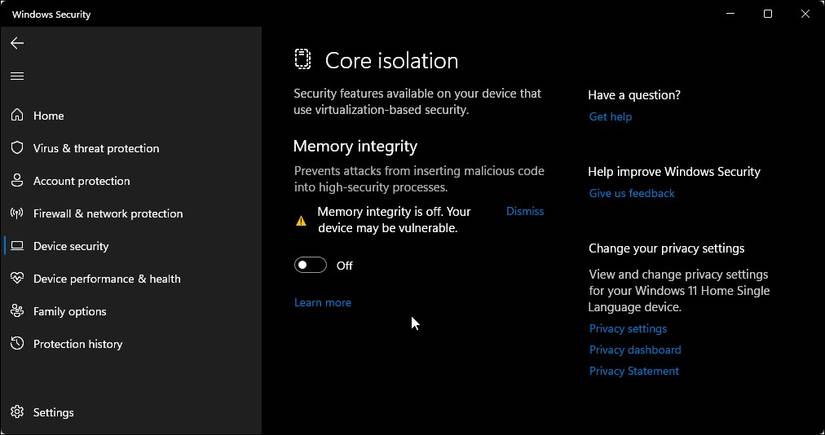This screenshot has width=825, height=435.
Task: Open the Privacy Statement link
Action: (x=633, y=371)
